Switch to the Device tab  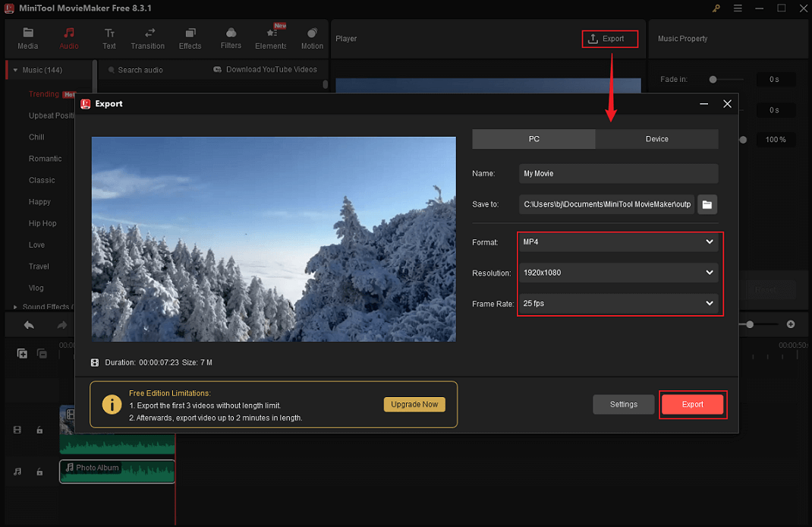(x=656, y=139)
